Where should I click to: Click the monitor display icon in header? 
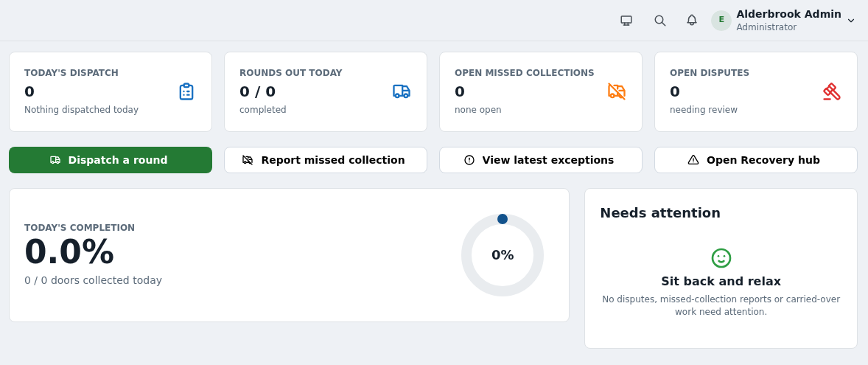626,21
